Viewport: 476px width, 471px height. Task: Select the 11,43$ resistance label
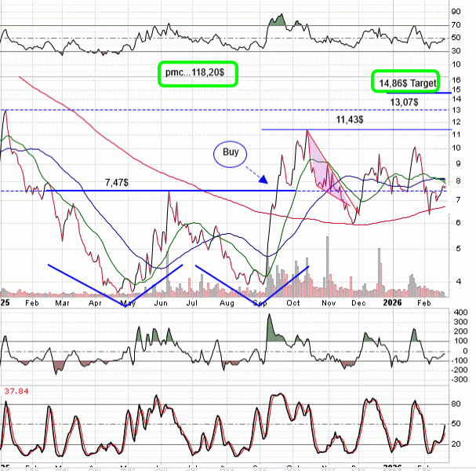pyautogui.click(x=351, y=119)
